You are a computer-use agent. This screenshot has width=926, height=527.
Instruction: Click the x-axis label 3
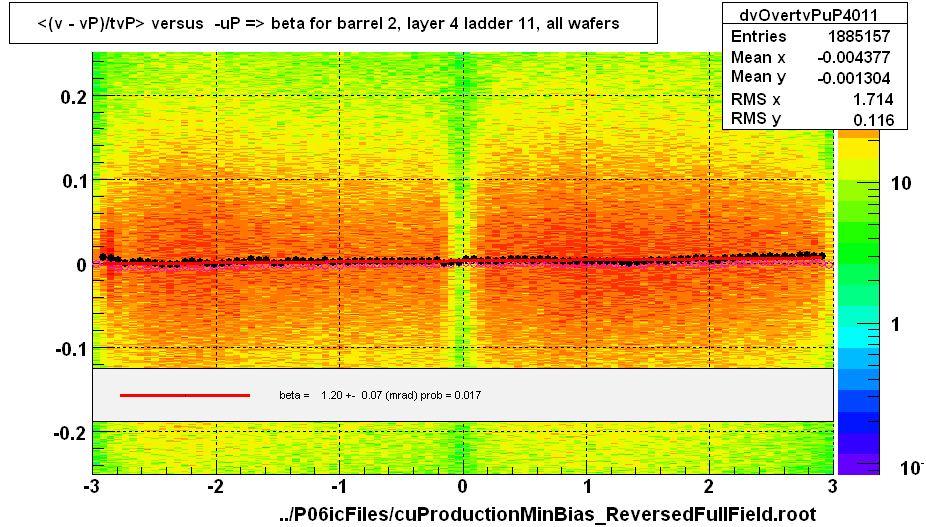(x=833, y=486)
